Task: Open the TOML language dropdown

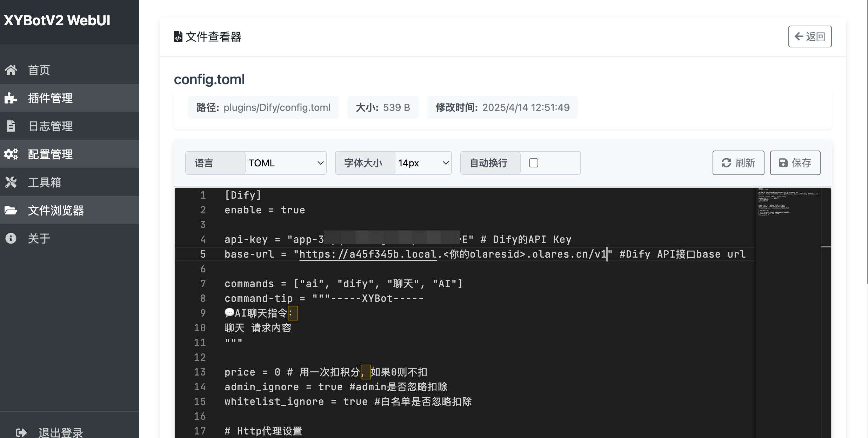Action: tap(286, 163)
